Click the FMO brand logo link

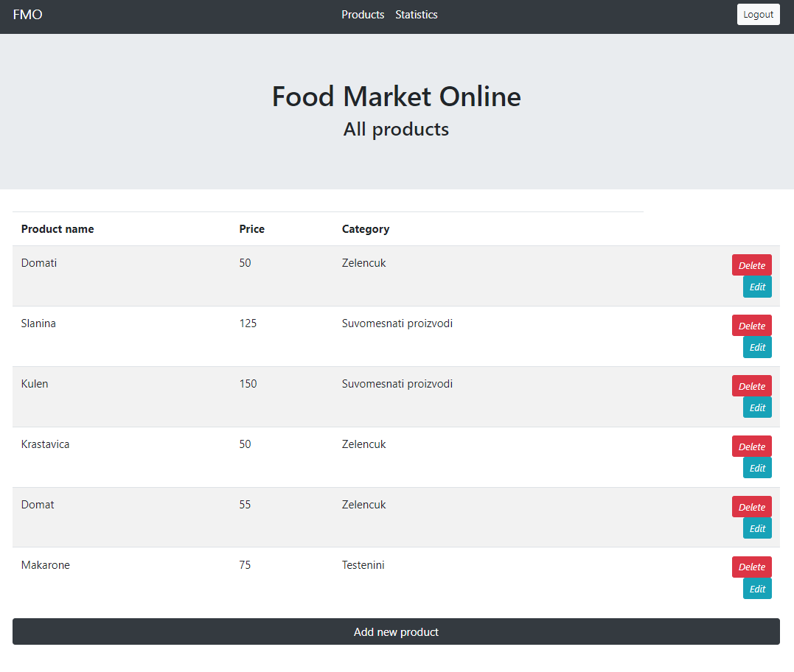pyautogui.click(x=27, y=15)
